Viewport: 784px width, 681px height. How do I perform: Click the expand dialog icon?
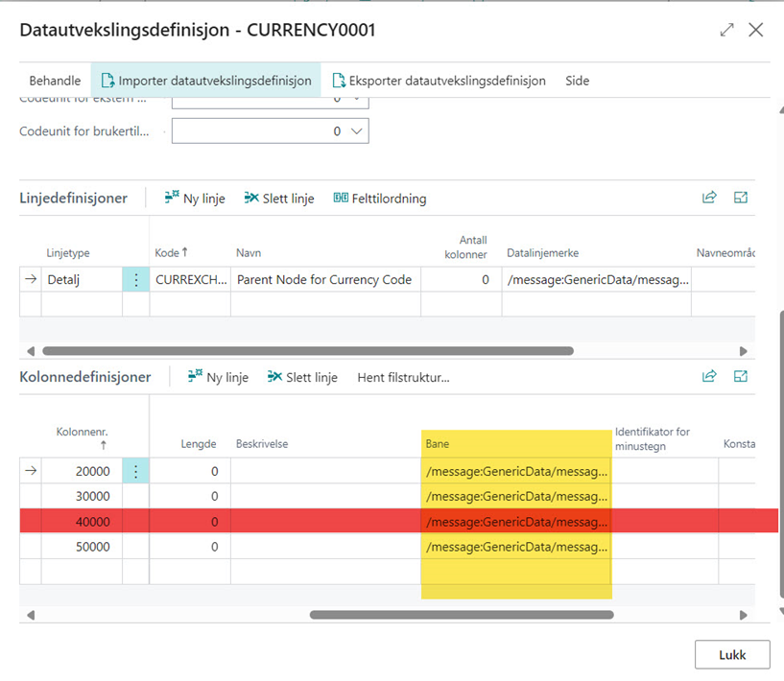coord(726,30)
